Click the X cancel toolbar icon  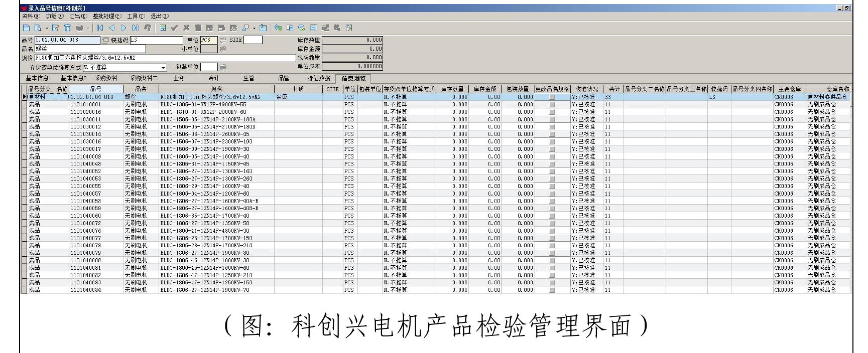click(x=186, y=28)
